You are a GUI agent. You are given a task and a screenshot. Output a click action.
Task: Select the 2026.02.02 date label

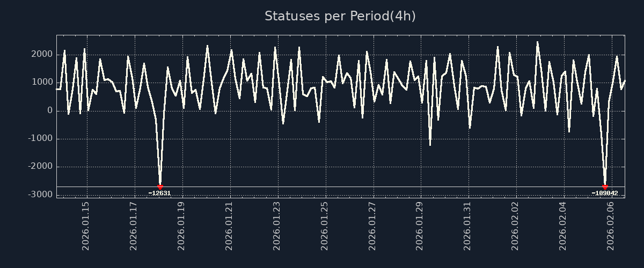515,226
